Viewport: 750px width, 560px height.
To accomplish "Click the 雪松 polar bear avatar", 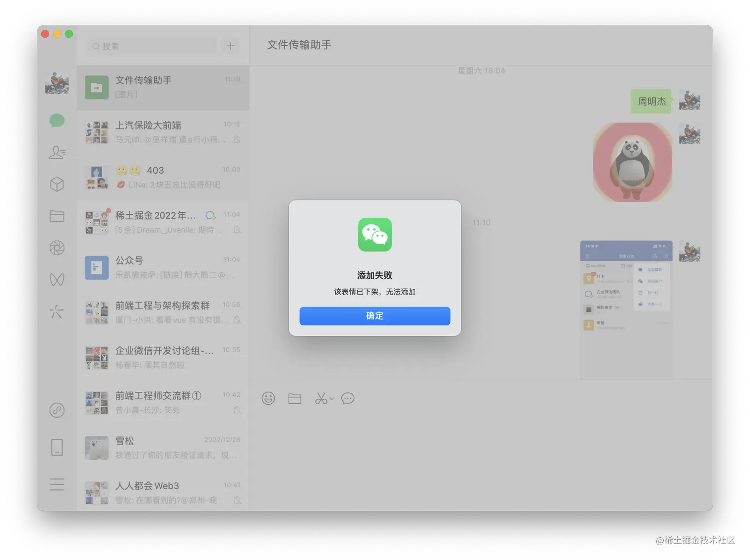I will pos(97,448).
